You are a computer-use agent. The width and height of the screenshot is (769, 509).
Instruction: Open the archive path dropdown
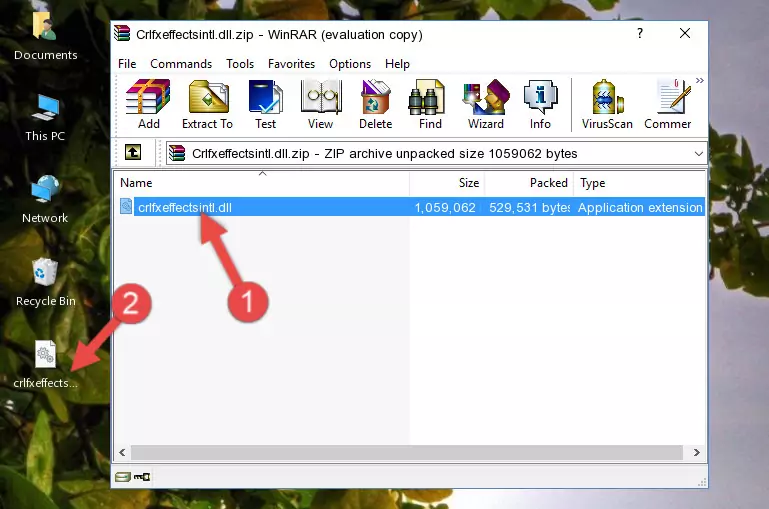(x=698, y=153)
